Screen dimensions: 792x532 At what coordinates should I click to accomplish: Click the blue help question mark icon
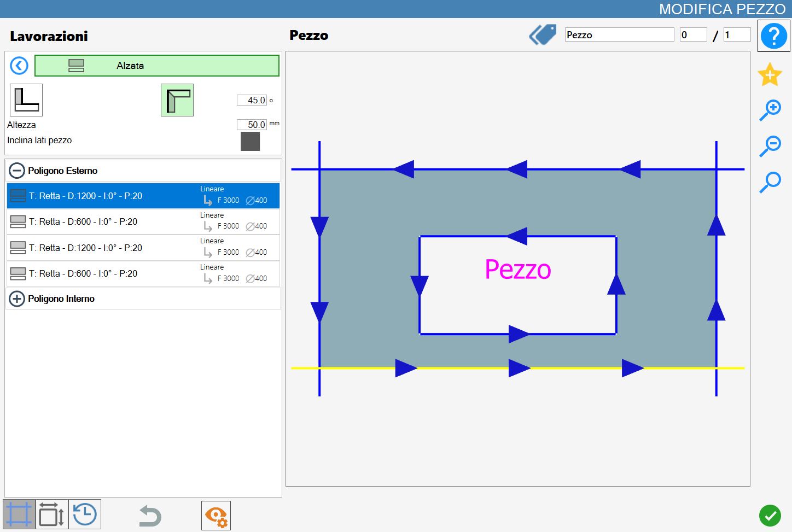coord(773,36)
